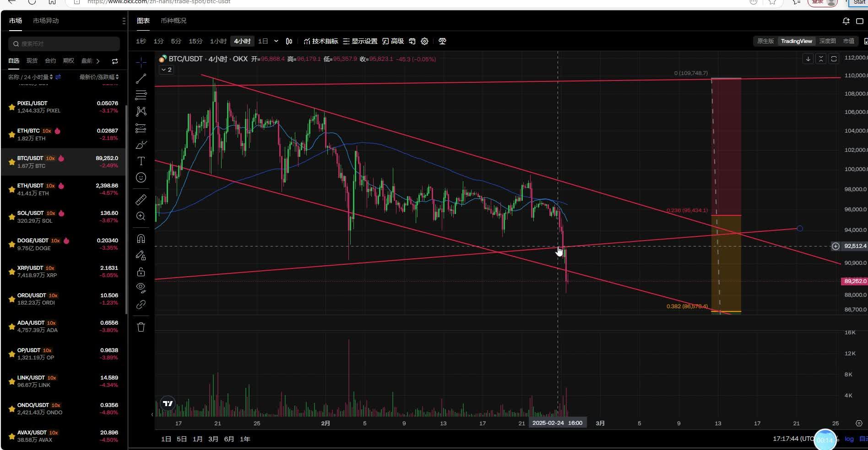This screenshot has height=450, width=868.
Task: Open 技术指标 technical indicators
Action: (x=320, y=41)
